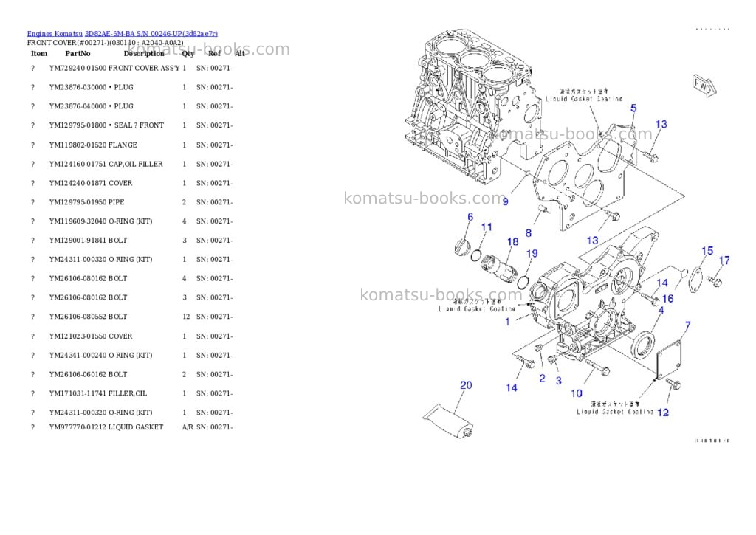Select part YM23876-040000 PLUG

(91, 106)
